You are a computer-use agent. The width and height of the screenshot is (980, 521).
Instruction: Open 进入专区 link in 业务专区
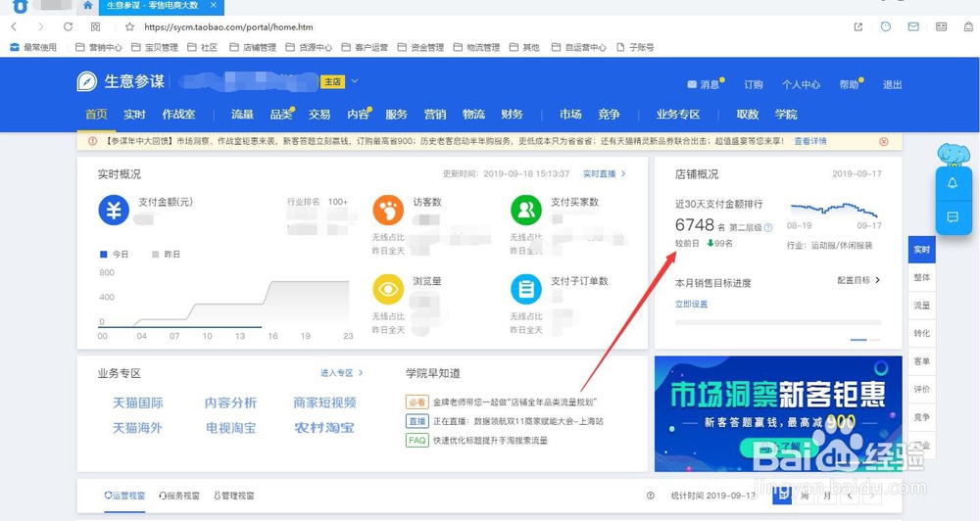tap(342, 373)
